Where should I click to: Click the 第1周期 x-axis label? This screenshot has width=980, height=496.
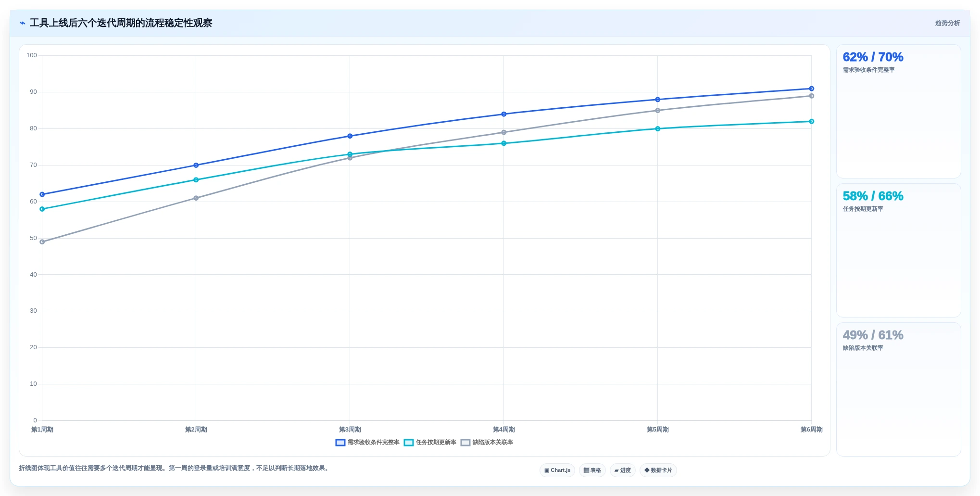pyautogui.click(x=42, y=430)
